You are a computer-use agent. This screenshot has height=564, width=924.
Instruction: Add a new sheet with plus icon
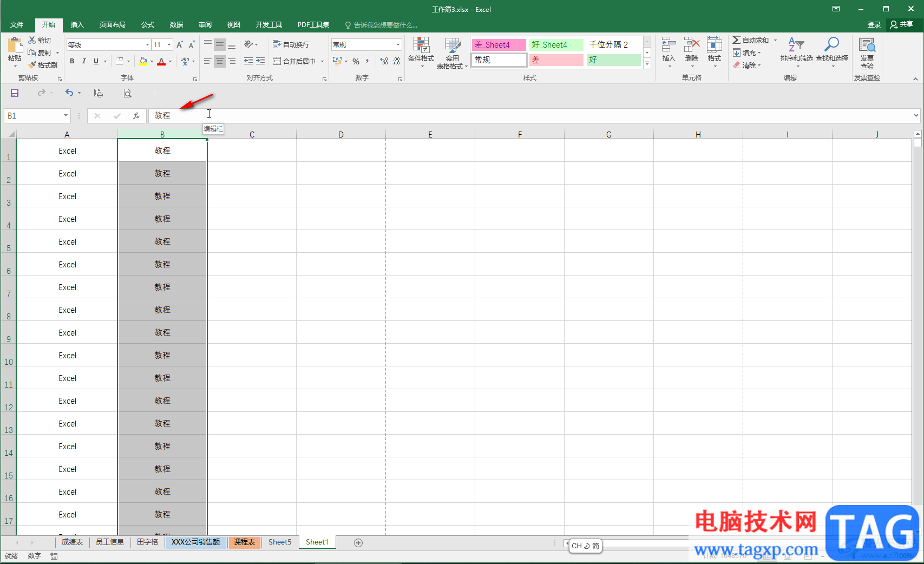pyautogui.click(x=358, y=542)
